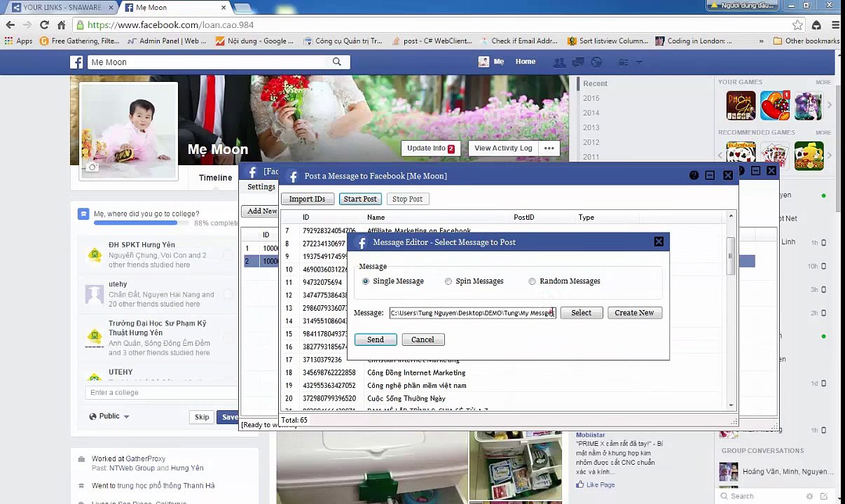Select the Random Messages radio option

tap(533, 281)
